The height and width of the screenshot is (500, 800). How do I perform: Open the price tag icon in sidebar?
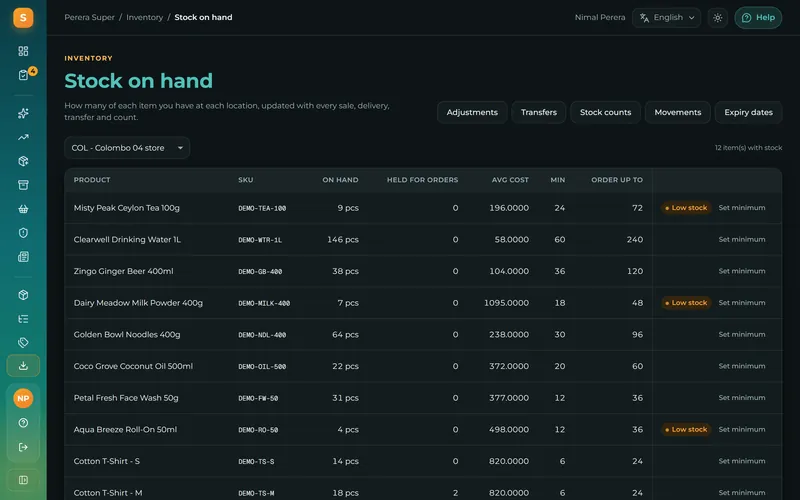click(x=23, y=342)
